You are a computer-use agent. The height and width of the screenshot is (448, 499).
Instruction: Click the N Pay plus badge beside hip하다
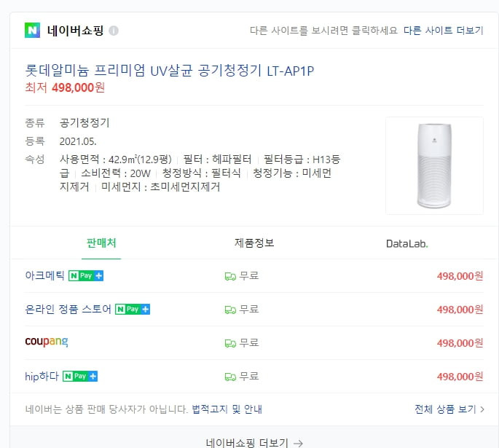pos(80,376)
